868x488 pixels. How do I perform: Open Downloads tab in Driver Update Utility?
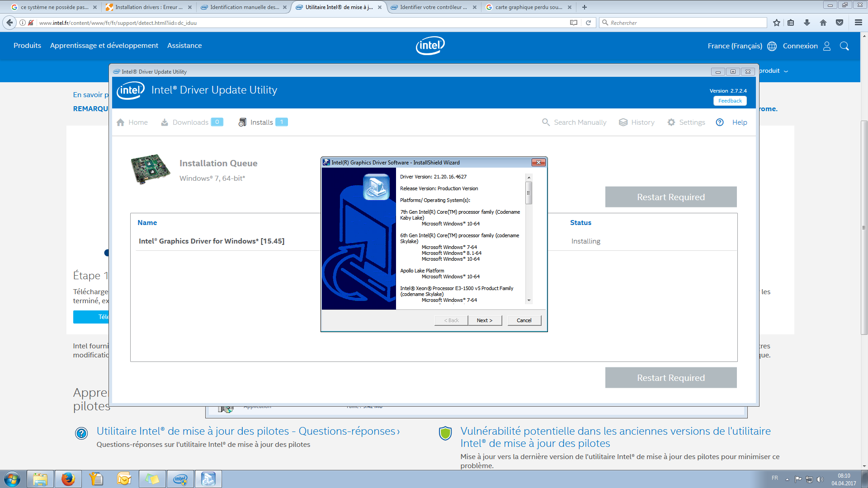pos(192,122)
